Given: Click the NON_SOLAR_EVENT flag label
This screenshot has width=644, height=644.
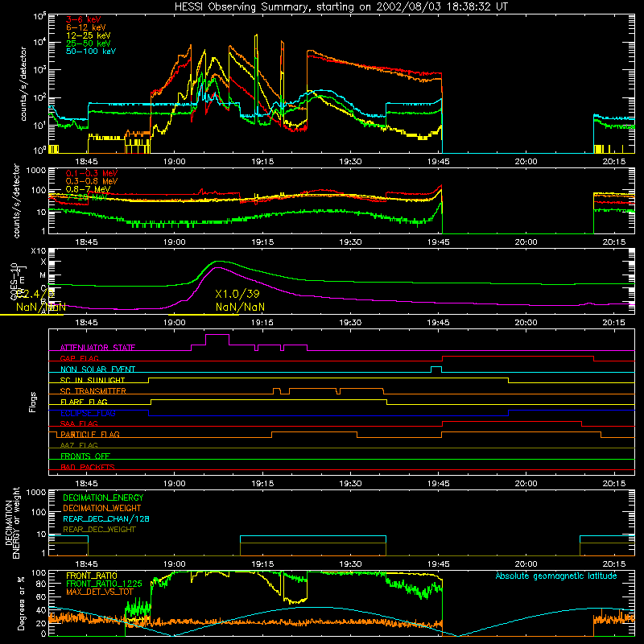Looking at the screenshot, I should [97, 369].
